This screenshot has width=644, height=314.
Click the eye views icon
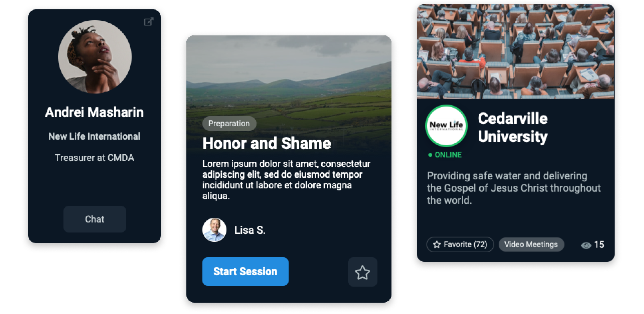pos(586,245)
